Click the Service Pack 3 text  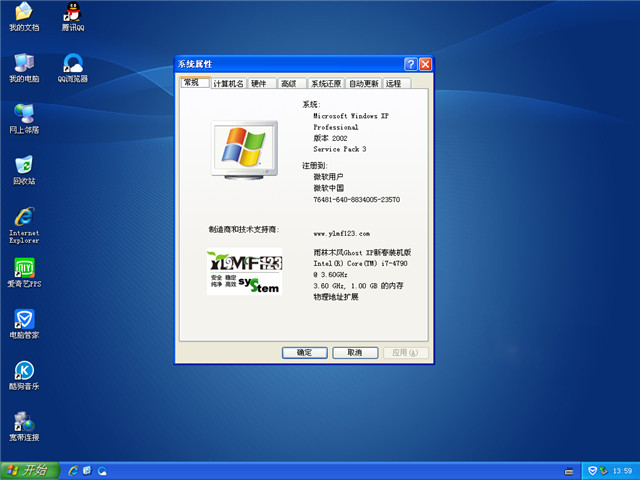(x=340, y=149)
